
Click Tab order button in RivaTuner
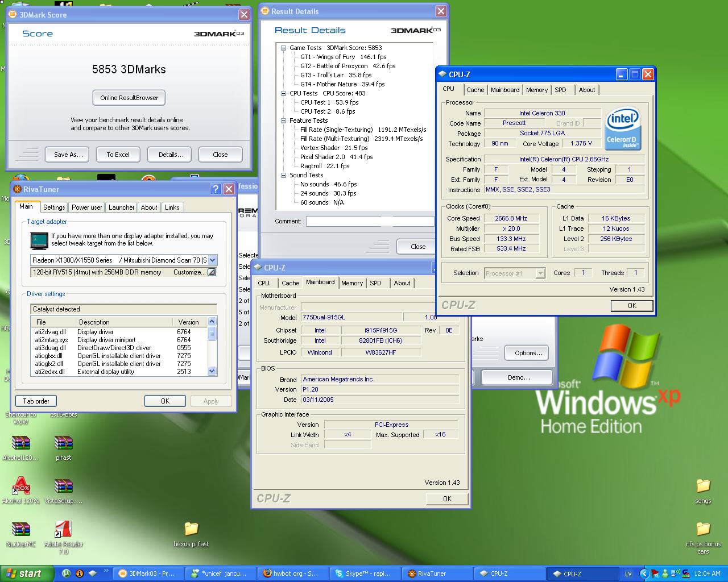point(36,401)
